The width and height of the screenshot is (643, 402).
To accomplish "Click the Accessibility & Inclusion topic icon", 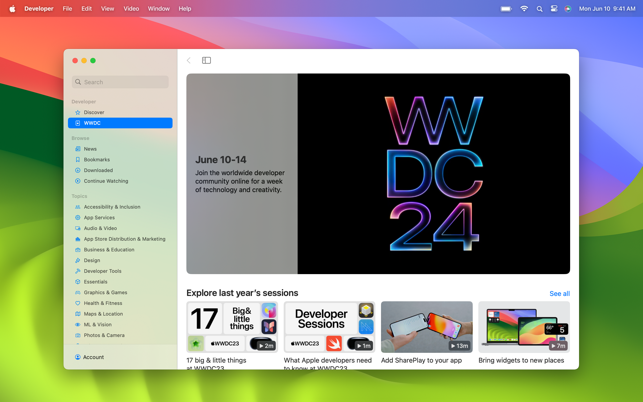I will (x=78, y=207).
